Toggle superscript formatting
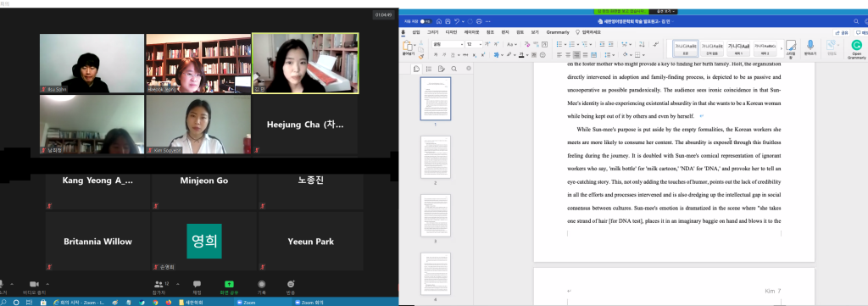The height and width of the screenshot is (306, 868). [483, 55]
